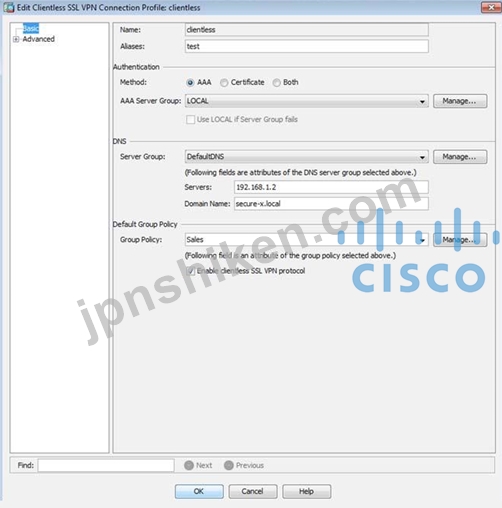Click the Find Previous arrow icon
502x508 pixels.
pos(229,465)
